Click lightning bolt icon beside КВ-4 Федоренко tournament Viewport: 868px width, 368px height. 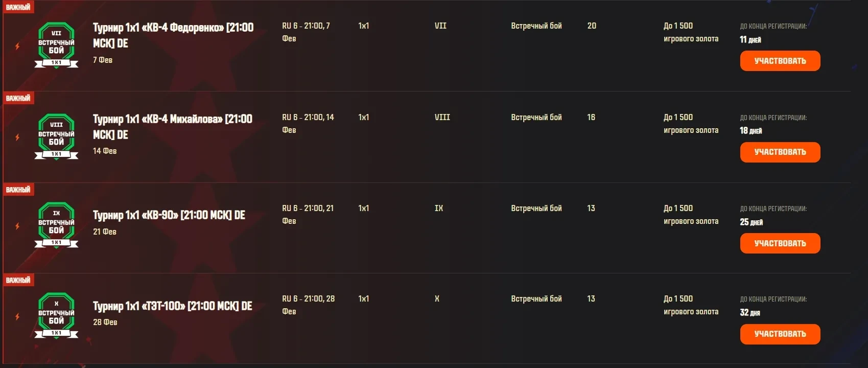click(x=17, y=46)
